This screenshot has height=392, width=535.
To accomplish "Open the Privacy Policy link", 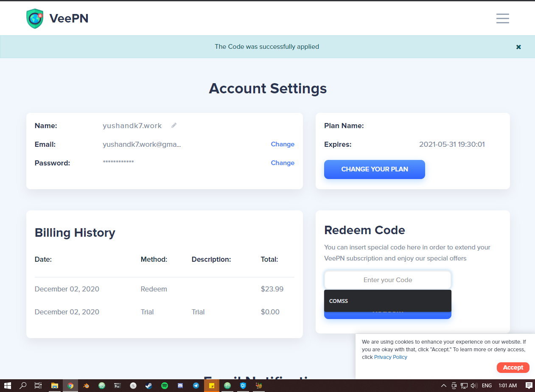I will click(x=390, y=357).
